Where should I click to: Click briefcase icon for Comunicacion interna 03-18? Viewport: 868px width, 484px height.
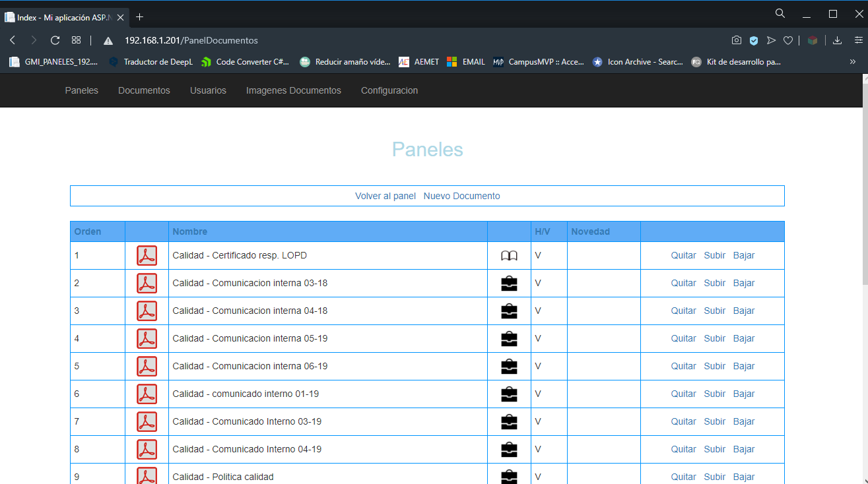pos(509,284)
